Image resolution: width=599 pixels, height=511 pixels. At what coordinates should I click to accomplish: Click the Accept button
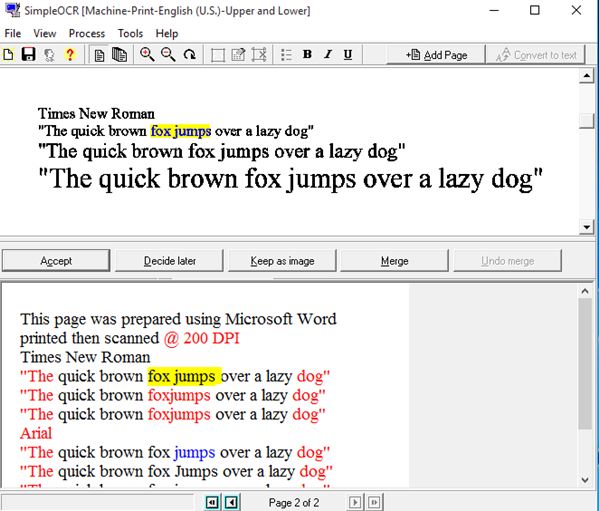click(56, 261)
